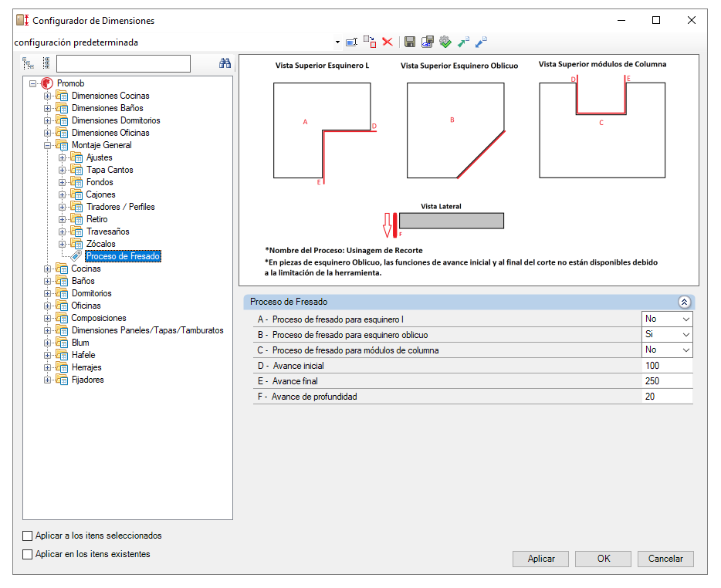Open the configuración predeterminada dropdown arrow
Image resolution: width=721 pixels, height=588 pixels.
coord(337,42)
